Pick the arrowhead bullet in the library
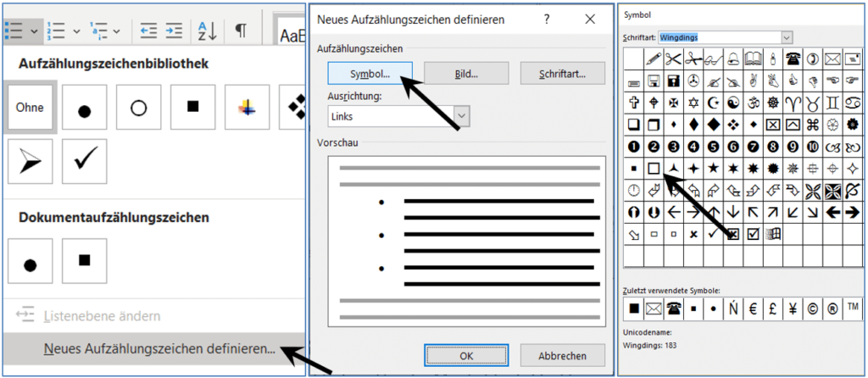Screen dimensions: 868x378 (x=30, y=161)
